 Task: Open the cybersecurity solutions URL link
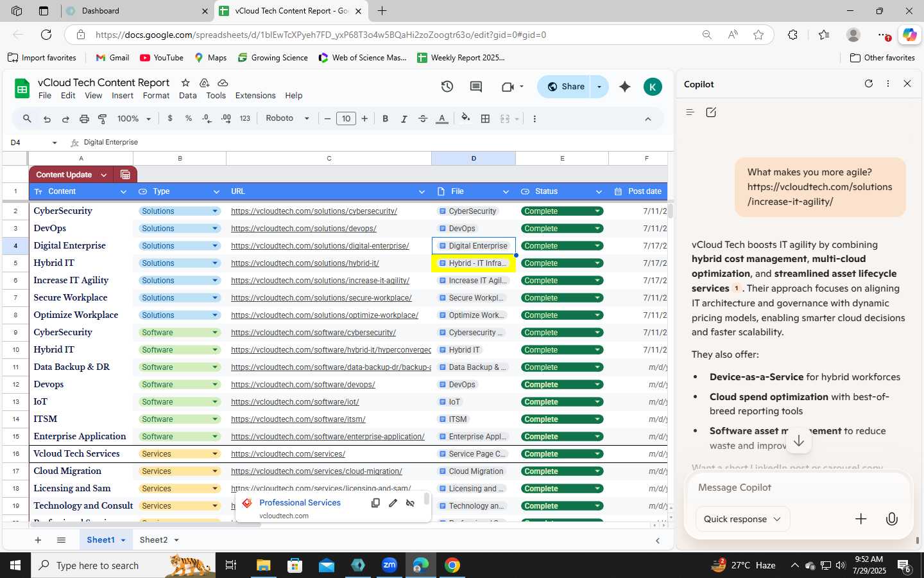(x=314, y=211)
